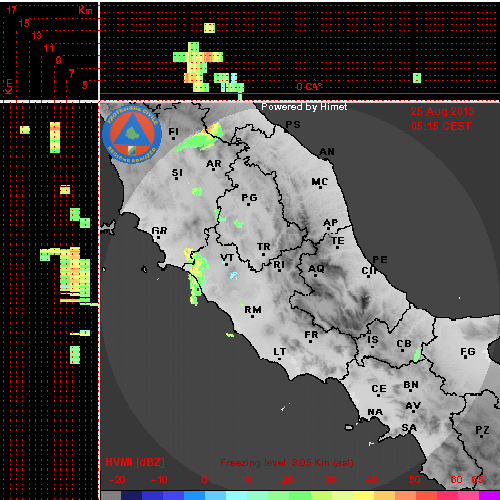Click the 15 km height axis label

coord(24,23)
